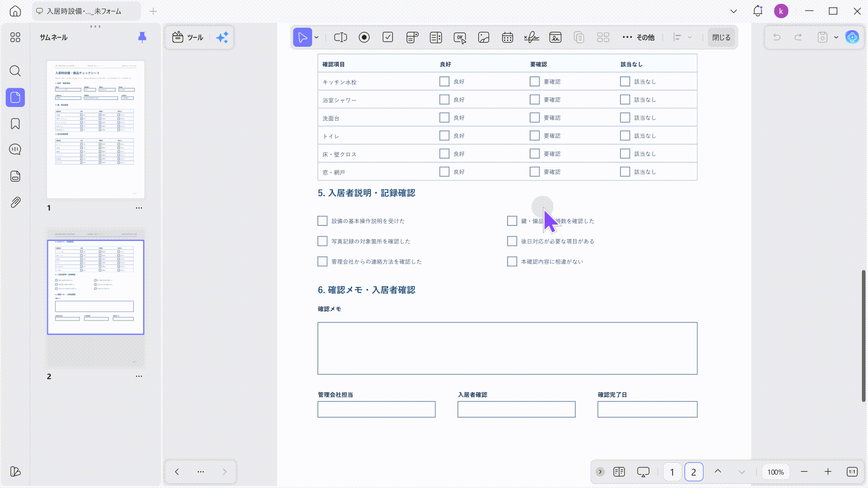This screenshot has height=488, width=868.
Task: Open page 1 thumbnail options ellipsis
Action: (139, 208)
